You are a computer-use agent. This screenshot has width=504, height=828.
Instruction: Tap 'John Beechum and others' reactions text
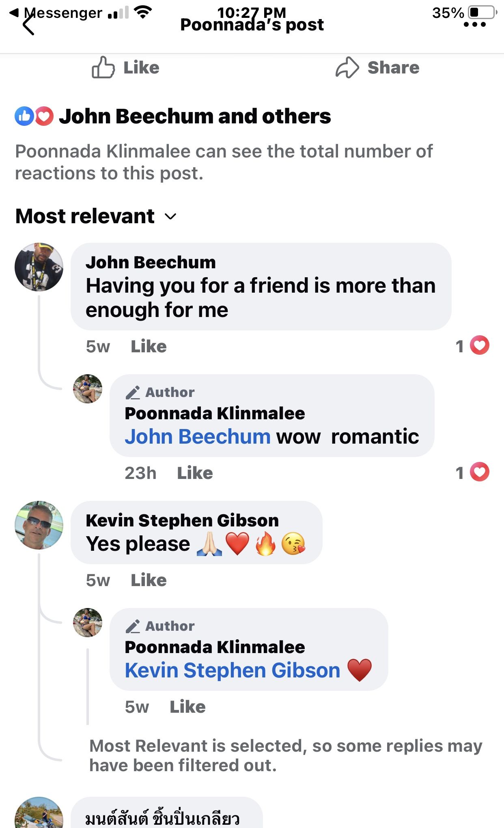point(195,116)
